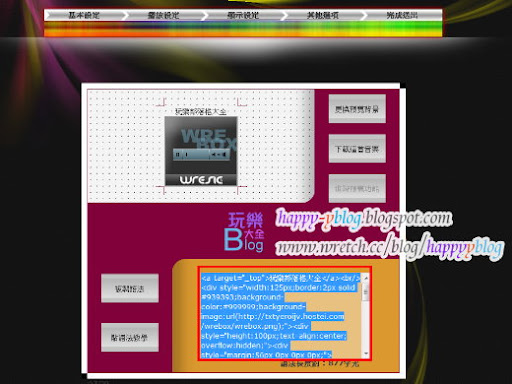
Task: Open the happy-yblog.blogspot.com link
Action: 364,219
